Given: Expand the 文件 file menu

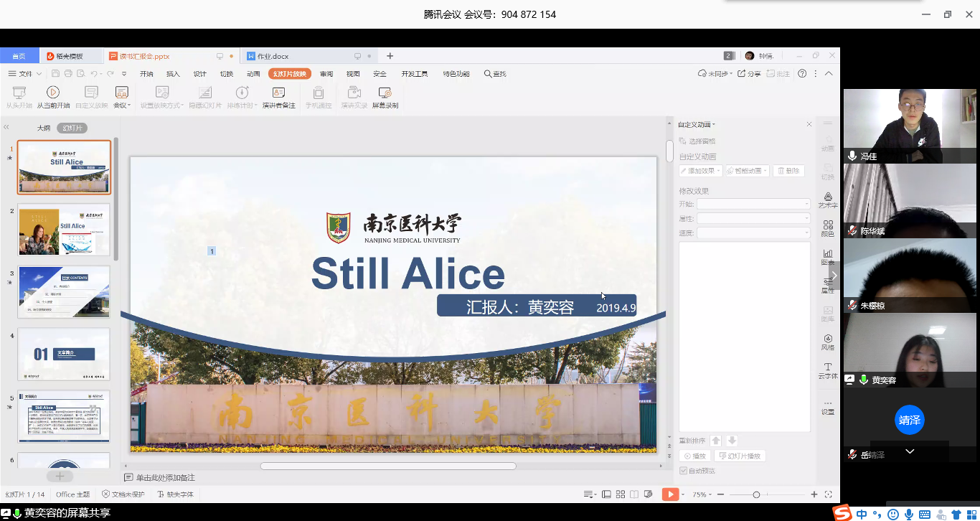Looking at the screenshot, I should pyautogui.click(x=25, y=74).
